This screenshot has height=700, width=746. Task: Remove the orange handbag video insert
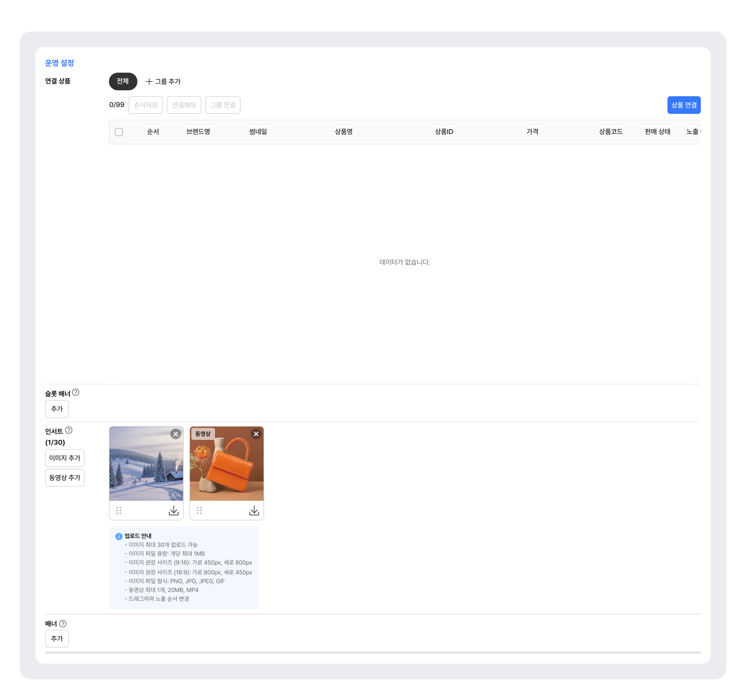point(256,434)
